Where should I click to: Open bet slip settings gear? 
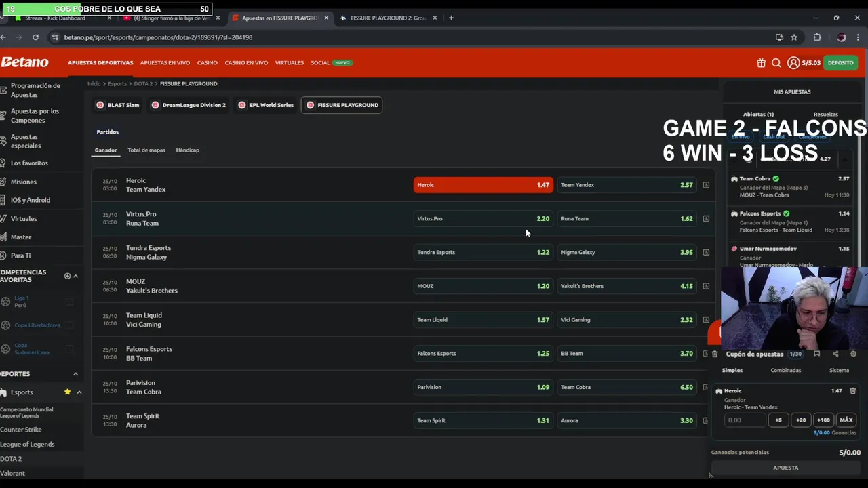pyautogui.click(x=853, y=354)
